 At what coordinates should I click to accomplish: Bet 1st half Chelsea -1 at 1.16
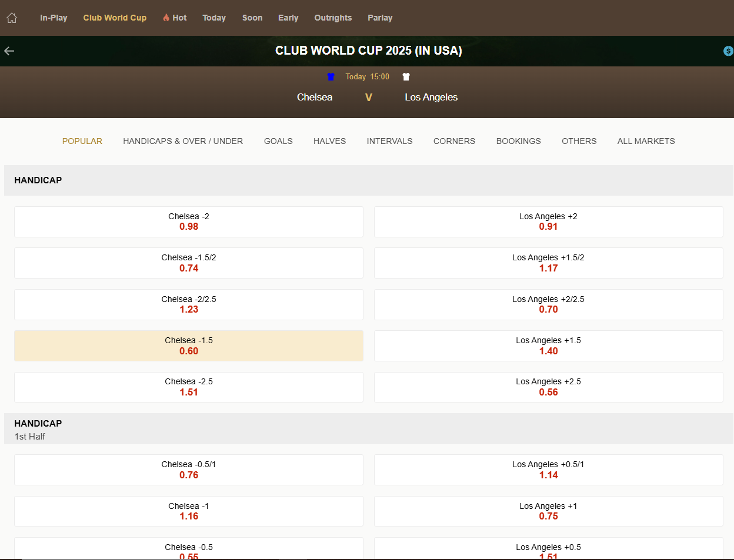189,511
